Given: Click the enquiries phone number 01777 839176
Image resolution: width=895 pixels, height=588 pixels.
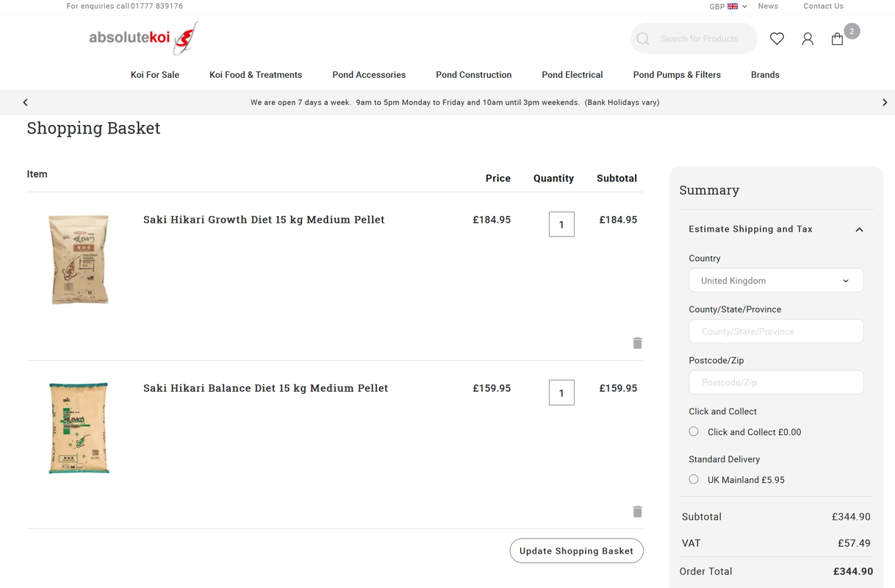Looking at the screenshot, I should click(x=157, y=6).
